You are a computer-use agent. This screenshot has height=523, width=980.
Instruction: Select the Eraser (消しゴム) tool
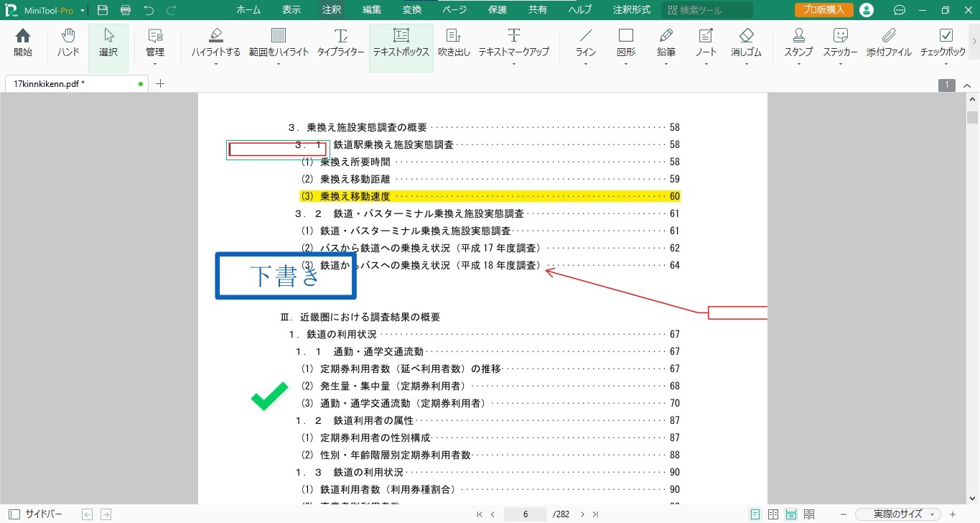pos(746,42)
